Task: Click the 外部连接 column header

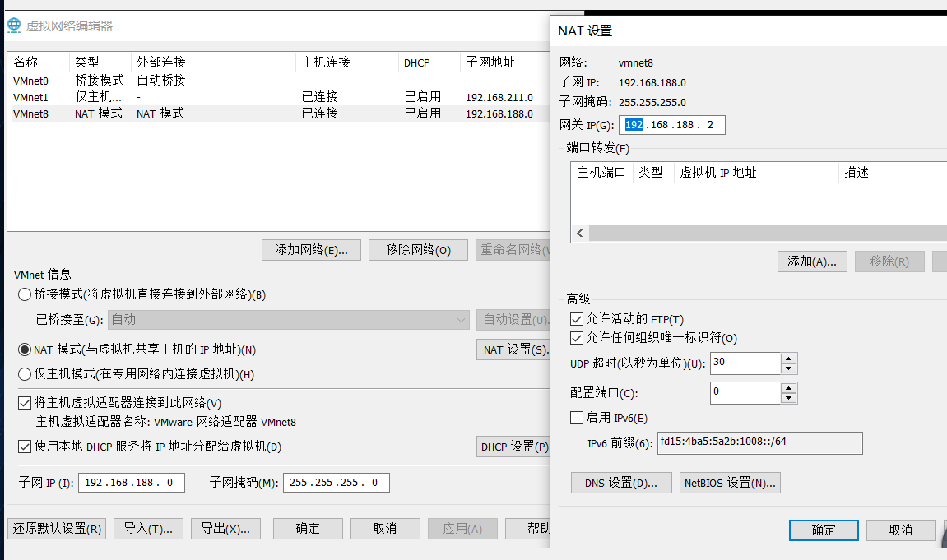Action: tap(213, 62)
